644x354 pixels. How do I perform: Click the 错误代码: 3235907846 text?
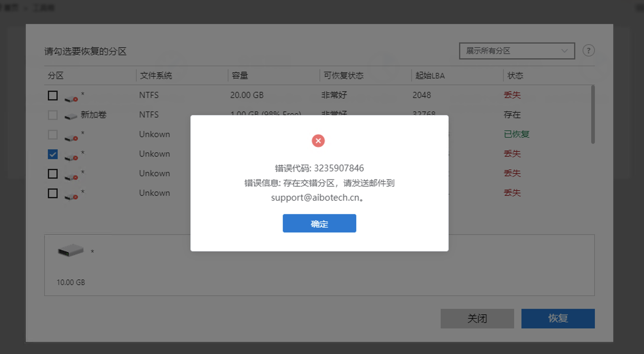pos(319,168)
